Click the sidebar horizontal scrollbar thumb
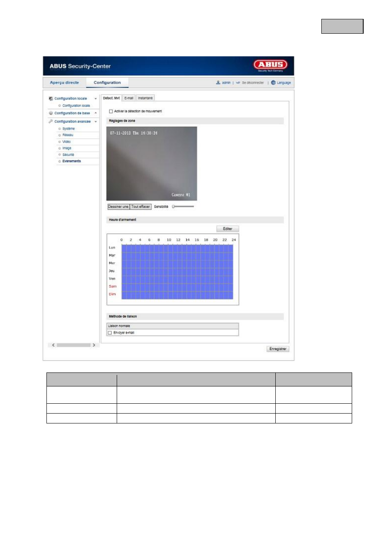 (74, 345)
